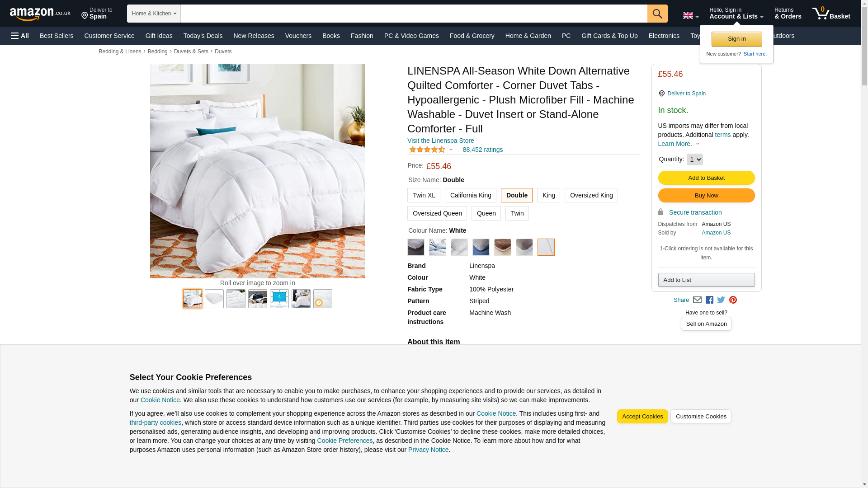This screenshot has width=868, height=488.
Task: Click the Add to Basket button
Action: (706, 178)
